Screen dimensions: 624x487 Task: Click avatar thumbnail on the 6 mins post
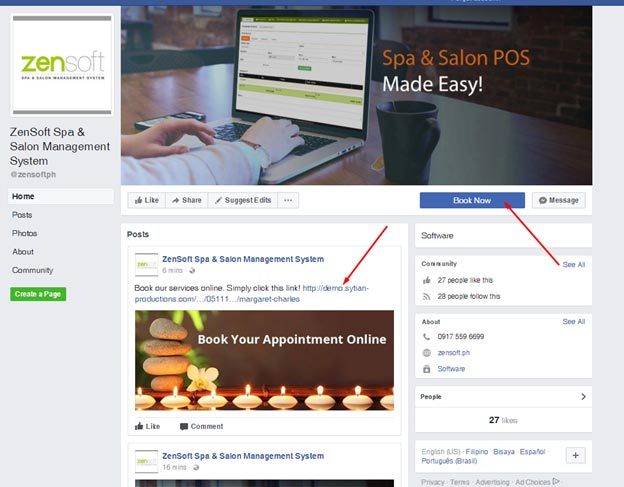pos(146,265)
